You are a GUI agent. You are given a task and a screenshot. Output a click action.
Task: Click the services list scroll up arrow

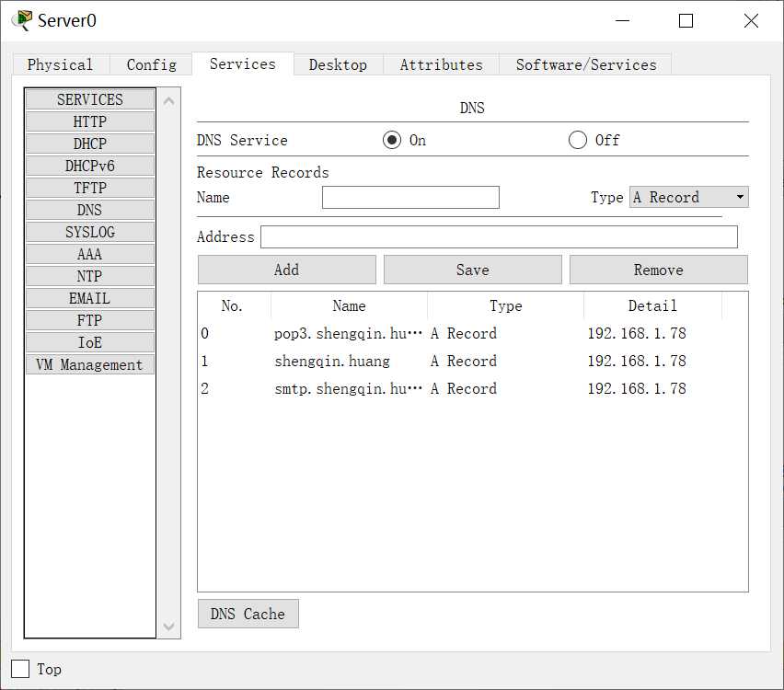click(x=168, y=101)
